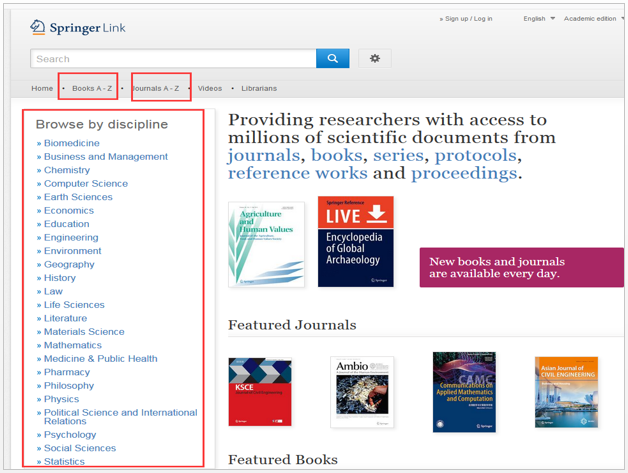The height and width of the screenshot is (473, 628).
Task: Open Asian Journal of Civil Engineering cover
Action: pyautogui.click(x=566, y=392)
